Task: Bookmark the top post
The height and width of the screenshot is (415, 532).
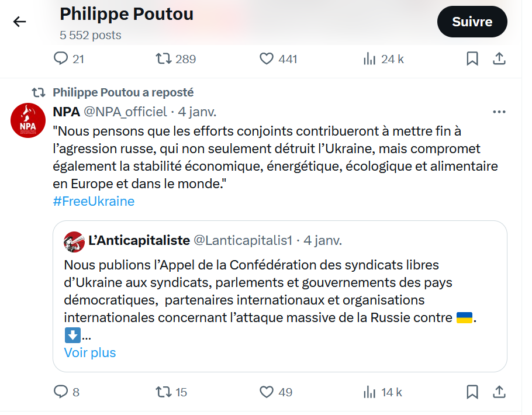Action: 472,58
